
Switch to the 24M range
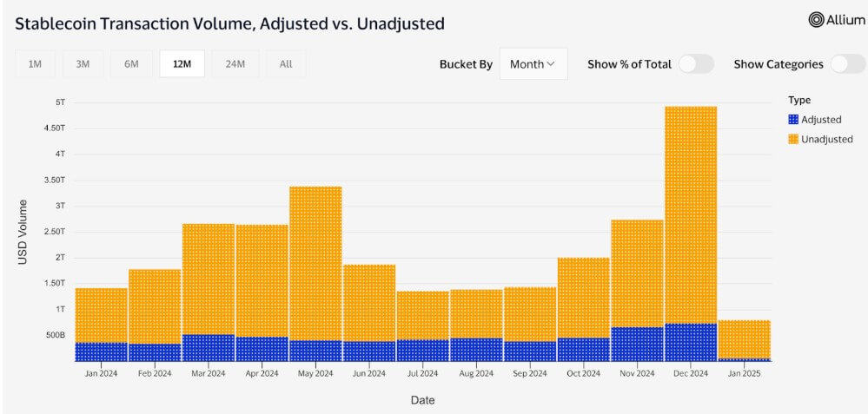coord(235,64)
